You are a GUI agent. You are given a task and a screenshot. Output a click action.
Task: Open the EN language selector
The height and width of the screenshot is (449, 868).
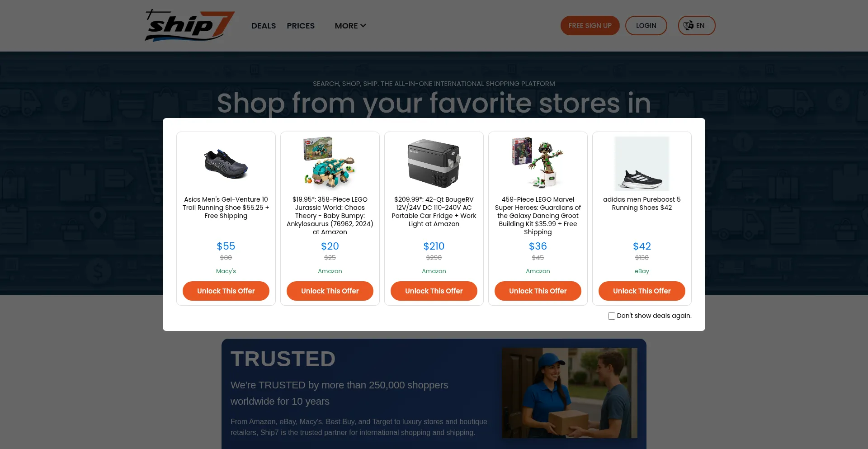point(696,26)
